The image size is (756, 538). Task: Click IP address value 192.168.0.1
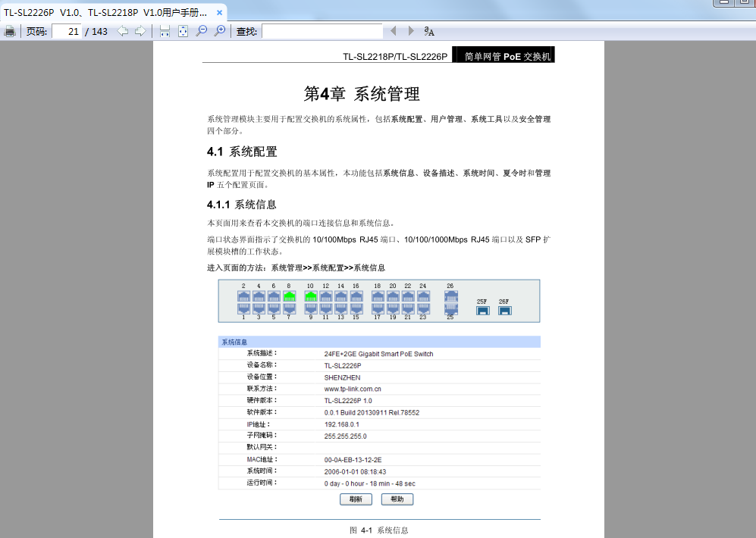(x=341, y=424)
